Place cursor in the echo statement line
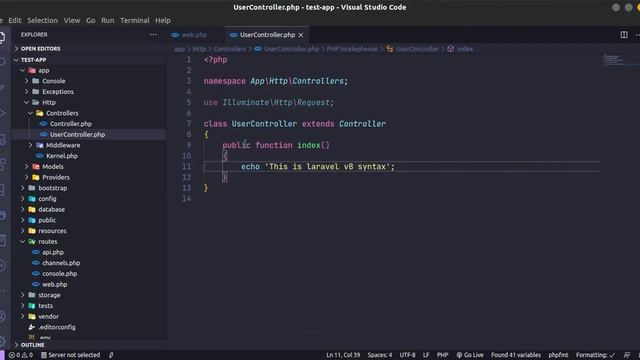Image resolution: width=640 pixels, height=360 pixels. 318,167
